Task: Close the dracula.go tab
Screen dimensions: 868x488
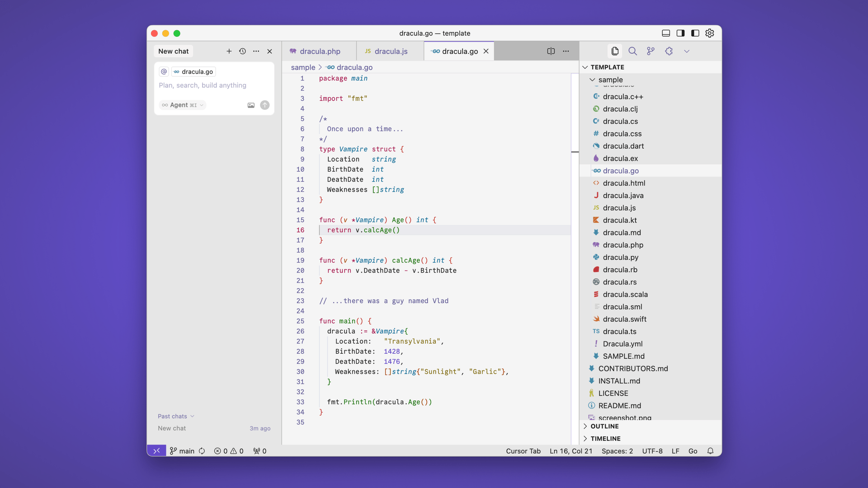Action: click(486, 51)
